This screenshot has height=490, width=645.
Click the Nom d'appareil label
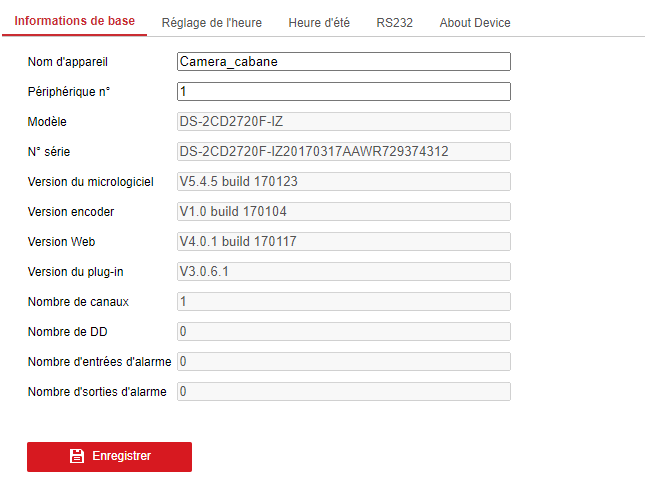click(68, 62)
